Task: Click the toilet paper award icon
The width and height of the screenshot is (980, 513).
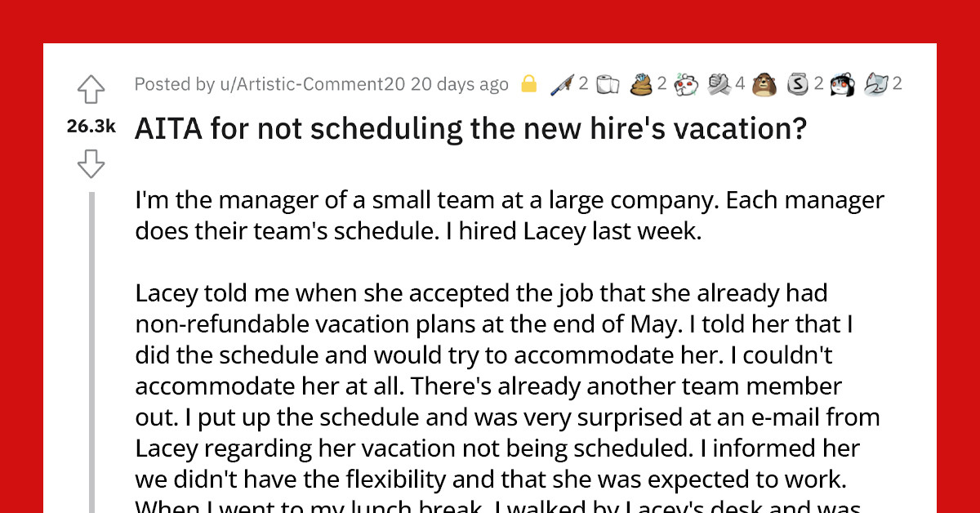Action: click(608, 83)
